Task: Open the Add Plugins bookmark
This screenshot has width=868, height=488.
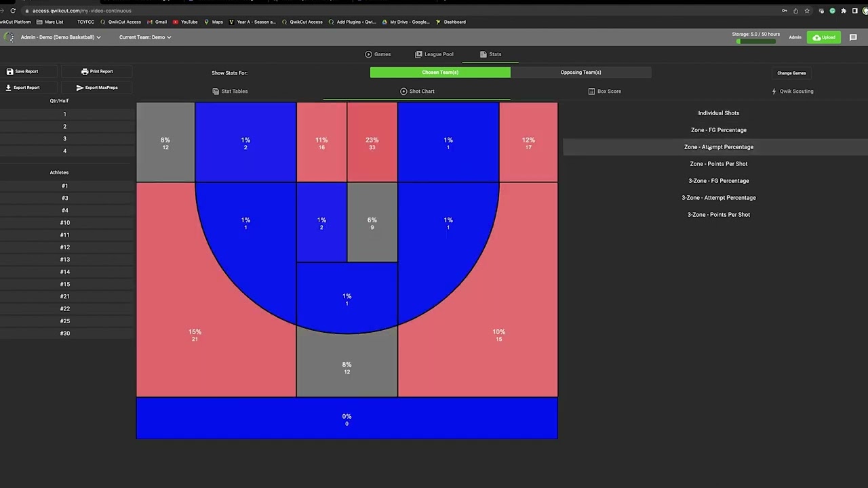Action: coord(352,22)
